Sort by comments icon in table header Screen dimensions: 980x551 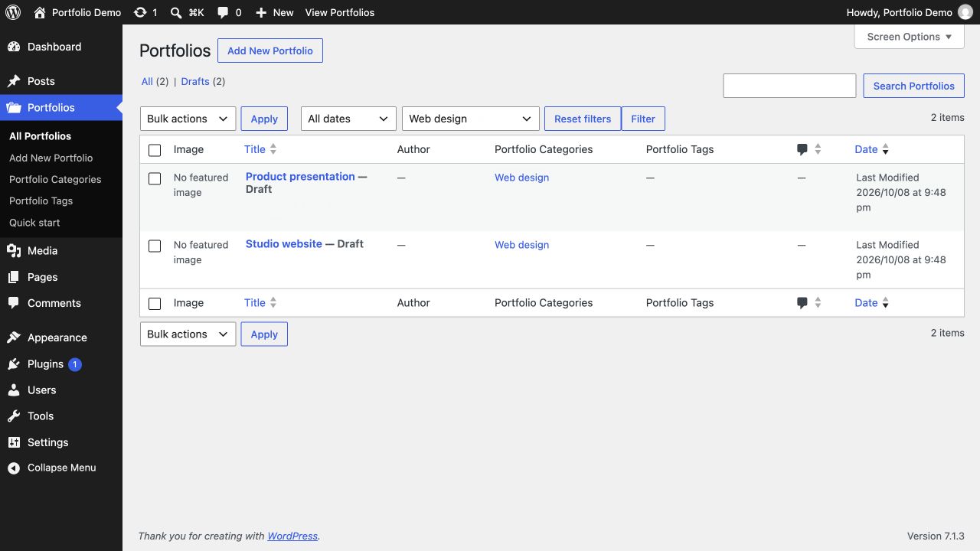802,149
